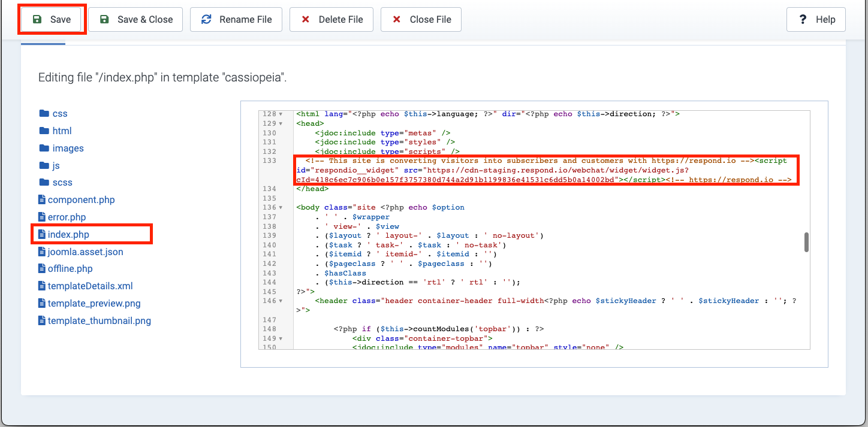
Task: Click the div class="container-topbar" line
Action: point(423,338)
